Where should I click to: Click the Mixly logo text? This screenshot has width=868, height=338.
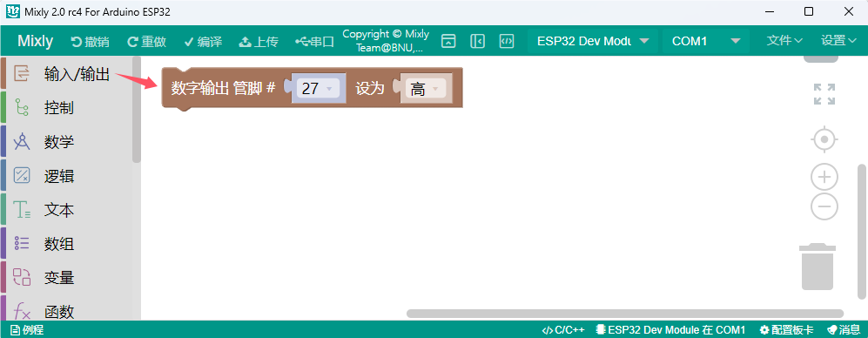coord(36,41)
